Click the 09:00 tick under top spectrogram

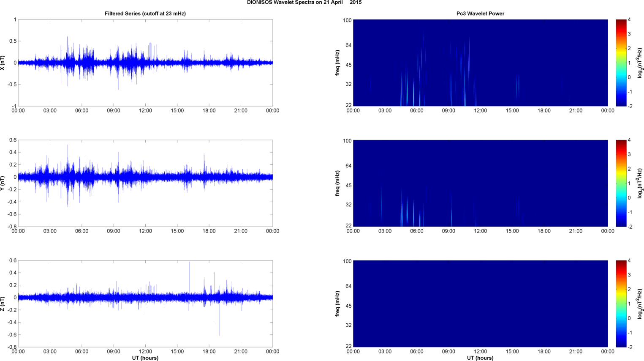pos(448,111)
